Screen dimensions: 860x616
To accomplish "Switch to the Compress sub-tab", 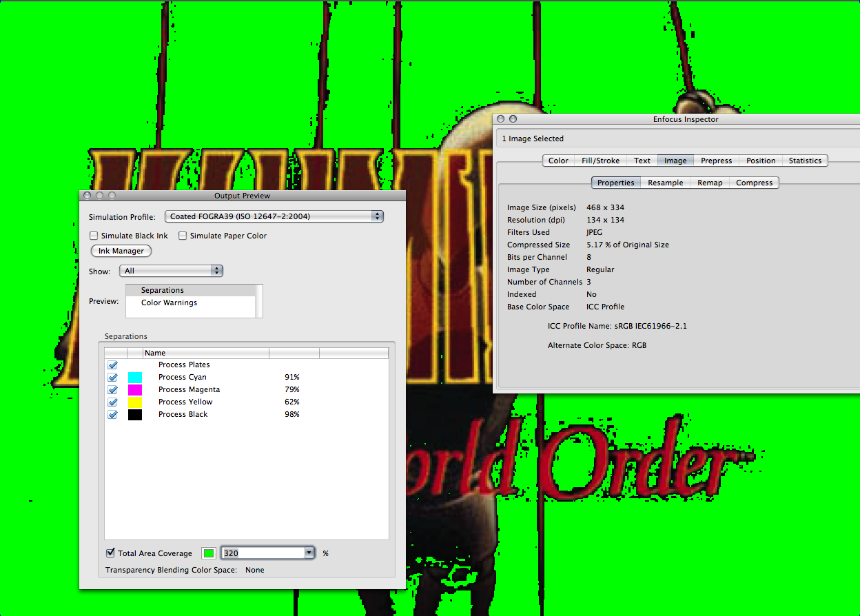I will click(x=755, y=183).
